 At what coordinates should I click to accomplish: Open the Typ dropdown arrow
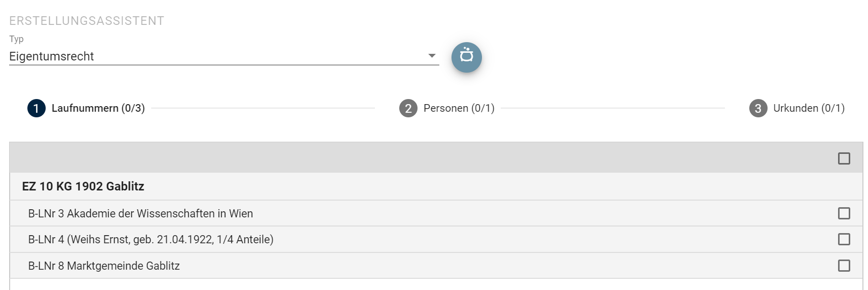[x=432, y=56]
